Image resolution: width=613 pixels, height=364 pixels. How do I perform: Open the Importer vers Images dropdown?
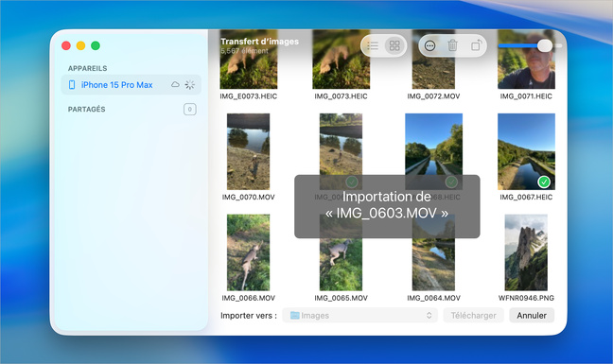359,315
